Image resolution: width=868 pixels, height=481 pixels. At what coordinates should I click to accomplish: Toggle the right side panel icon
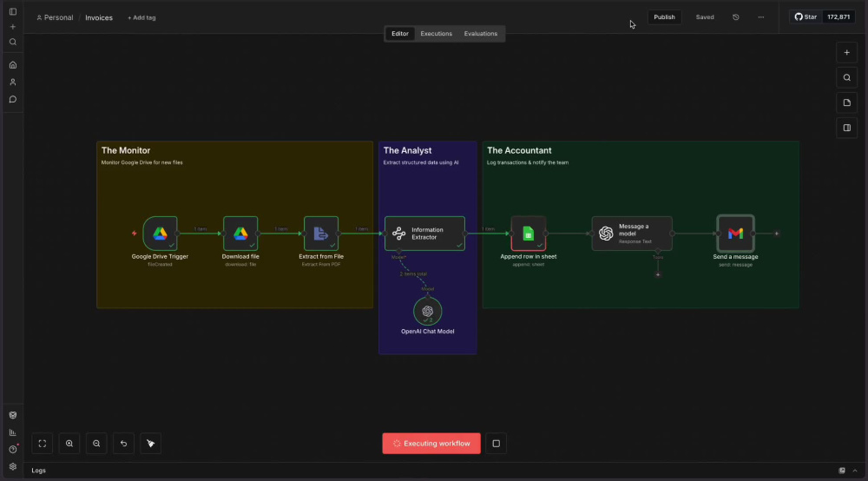846,128
